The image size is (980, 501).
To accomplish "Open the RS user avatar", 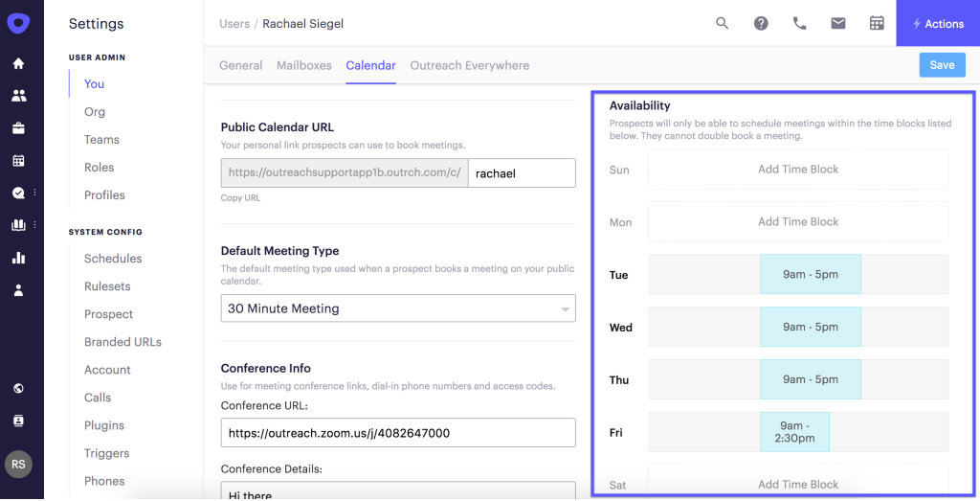I will [19, 464].
